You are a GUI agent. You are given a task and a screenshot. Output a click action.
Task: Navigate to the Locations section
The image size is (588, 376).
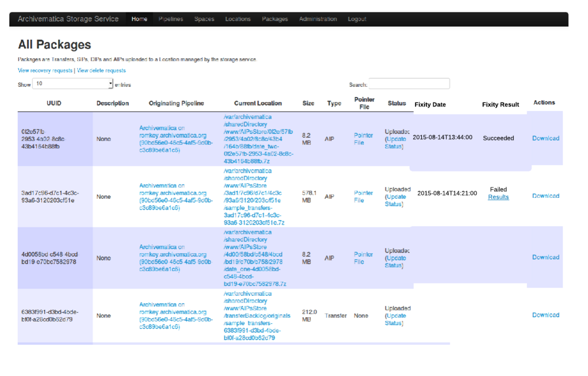237,18
